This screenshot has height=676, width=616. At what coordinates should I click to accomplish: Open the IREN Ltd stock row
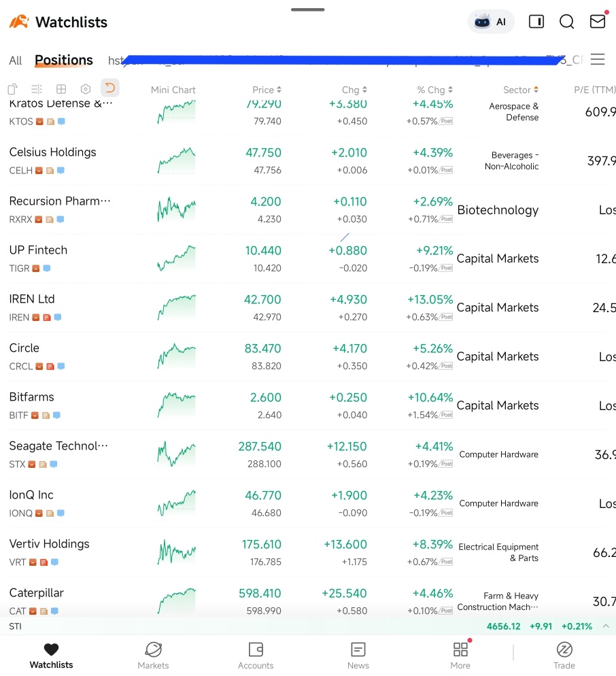pyautogui.click(x=308, y=307)
